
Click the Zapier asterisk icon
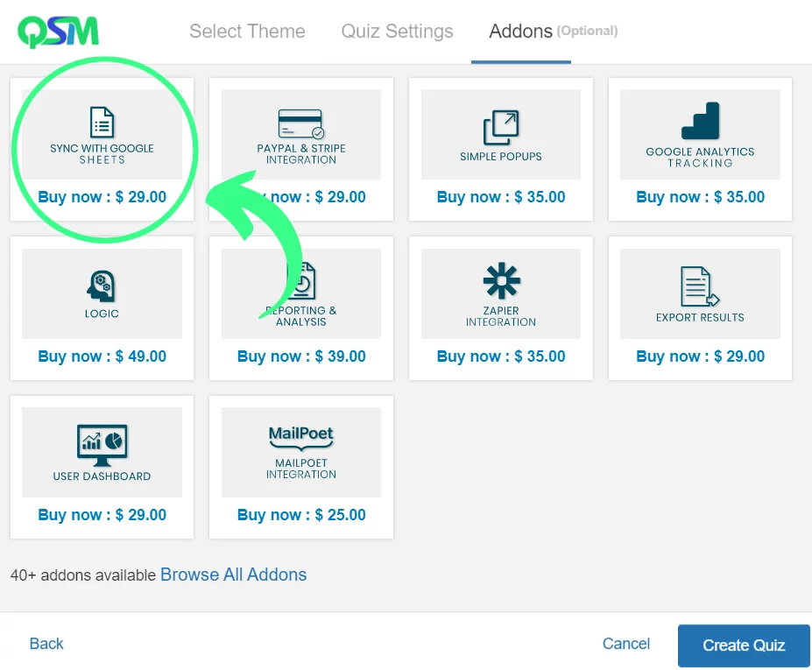coord(501,281)
